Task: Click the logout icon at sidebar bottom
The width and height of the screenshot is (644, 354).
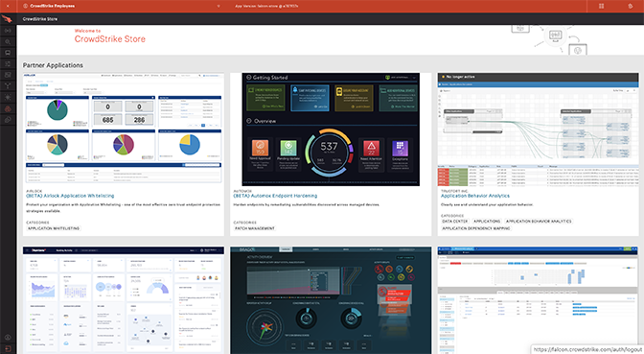Action: [x=8, y=348]
